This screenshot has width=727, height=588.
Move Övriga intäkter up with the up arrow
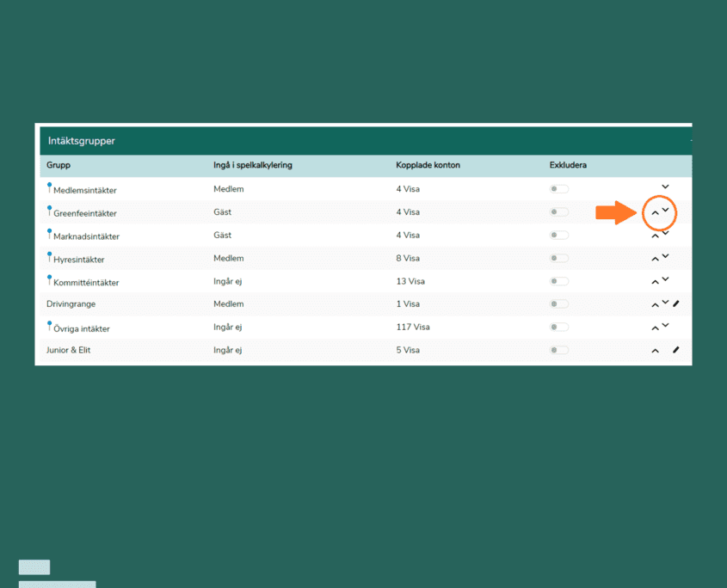click(x=655, y=328)
